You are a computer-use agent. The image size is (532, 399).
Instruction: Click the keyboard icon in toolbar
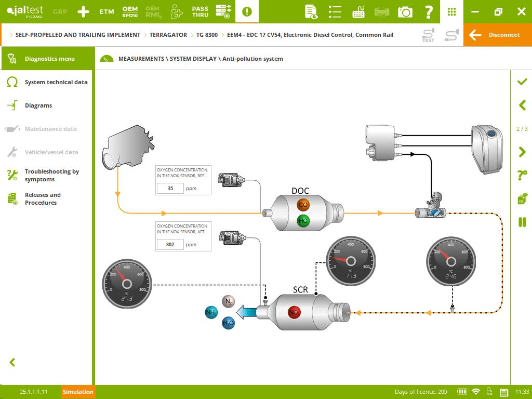[x=358, y=11]
